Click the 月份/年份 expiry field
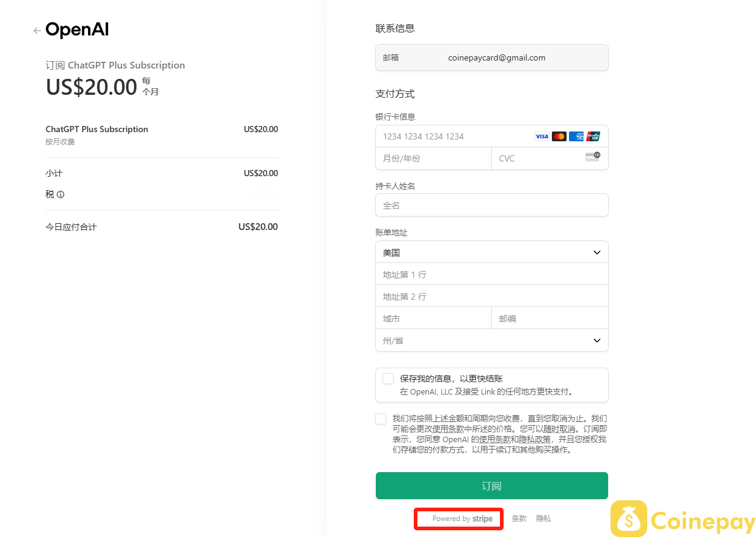 (433, 158)
